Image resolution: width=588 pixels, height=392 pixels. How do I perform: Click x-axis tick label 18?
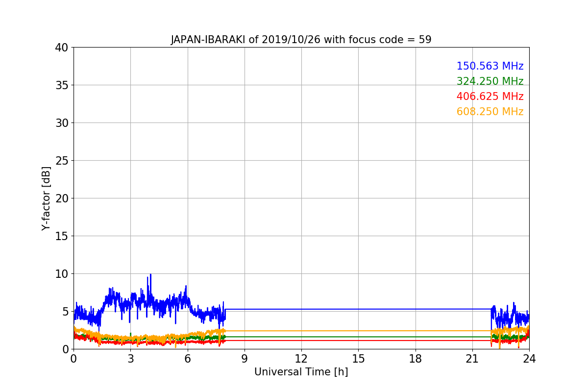[x=416, y=359]
